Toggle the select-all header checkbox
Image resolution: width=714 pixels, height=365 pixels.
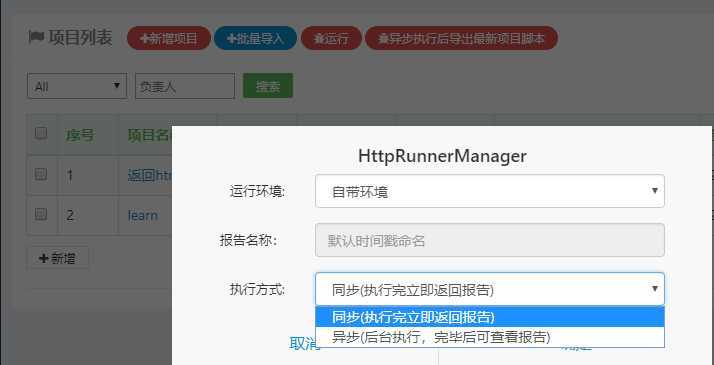[x=41, y=133]
